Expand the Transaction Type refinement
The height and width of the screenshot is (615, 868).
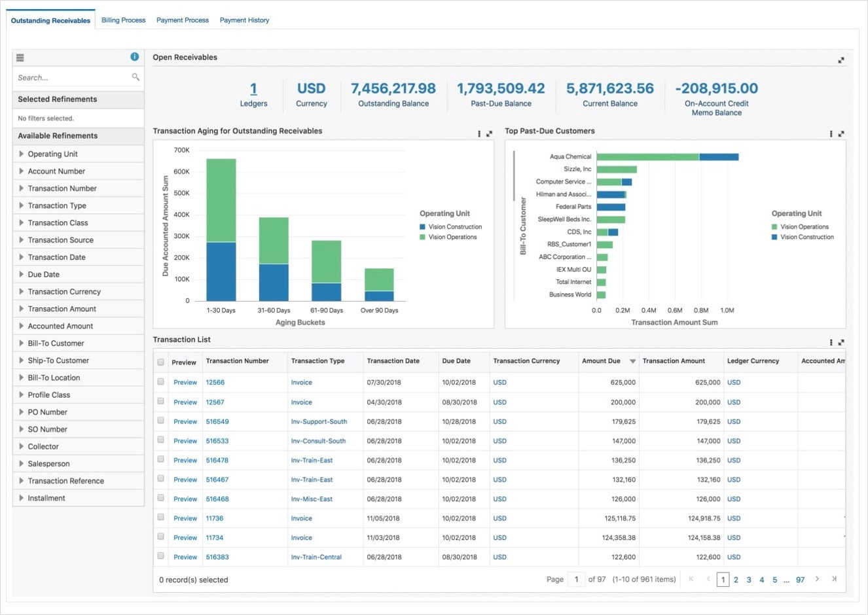click(x=22, y=205)
